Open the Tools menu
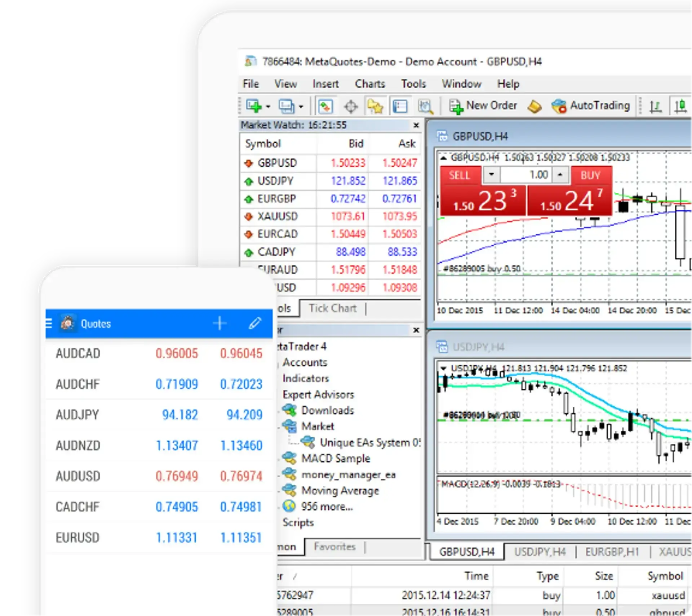 [x=413, y=84]
